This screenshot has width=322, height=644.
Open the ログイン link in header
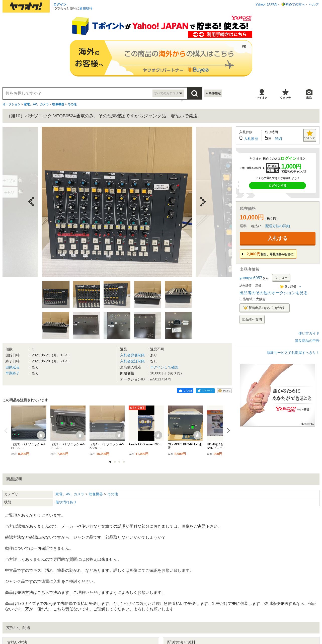60,4
